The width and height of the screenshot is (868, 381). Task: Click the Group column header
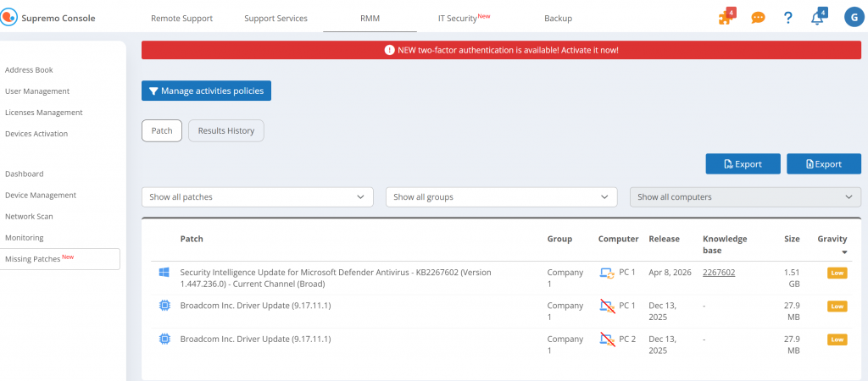tap(559, 239)
